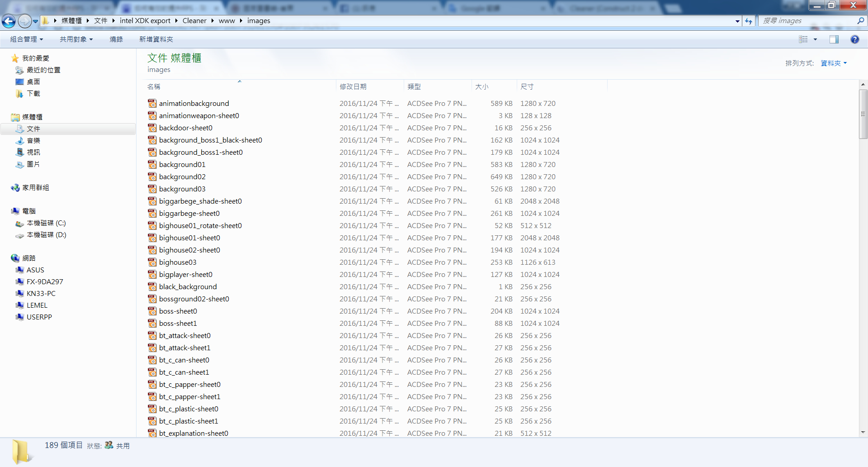Open the view options dropdown arrow
868x467 pixels.
pyautogui.click(x=816, y=39)
